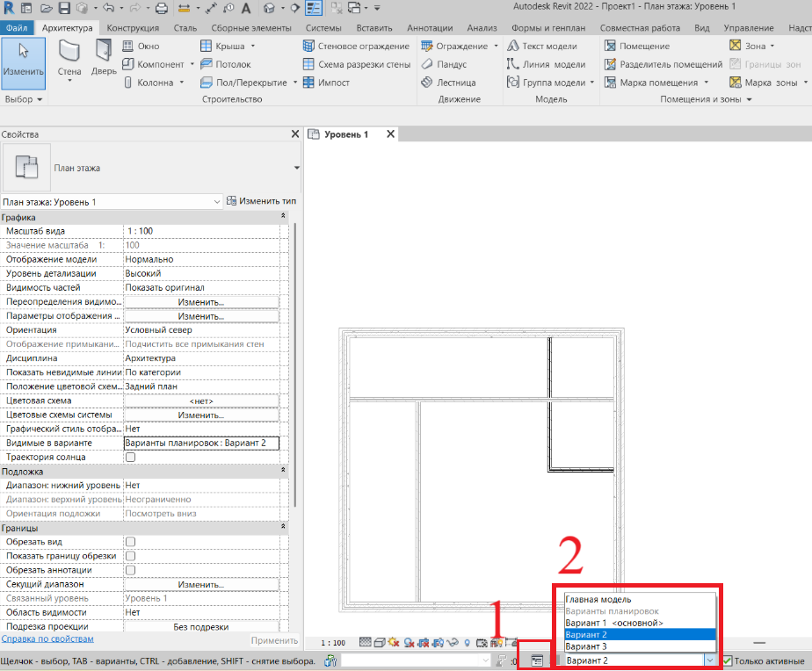Open the Файл menu tab
812x671 pixels.
coord(17,28)
